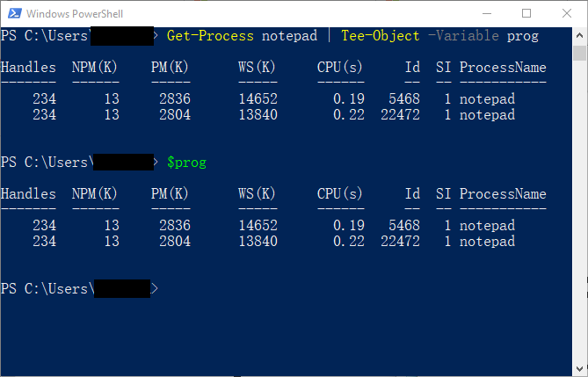This screenshot has width=588, height=377.
Task: Click value 2804 in the second table
Action: (174, 242)
